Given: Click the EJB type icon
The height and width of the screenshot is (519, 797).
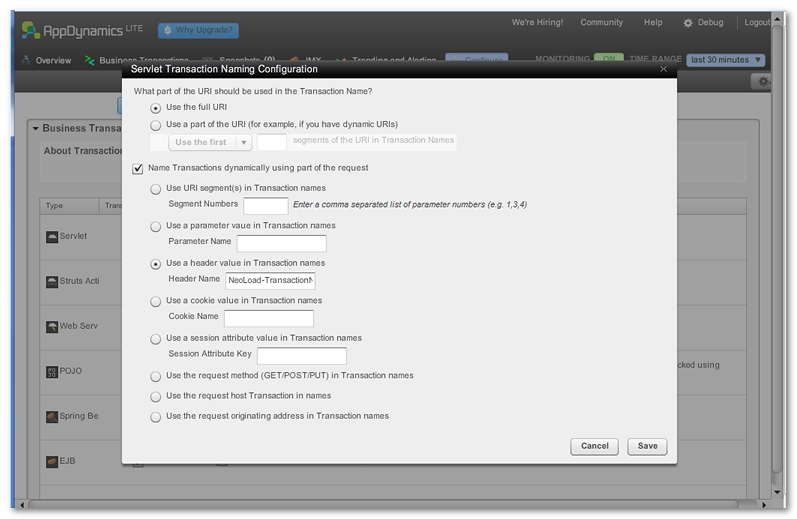Looking at the screenshot, I should pos(52,461).
